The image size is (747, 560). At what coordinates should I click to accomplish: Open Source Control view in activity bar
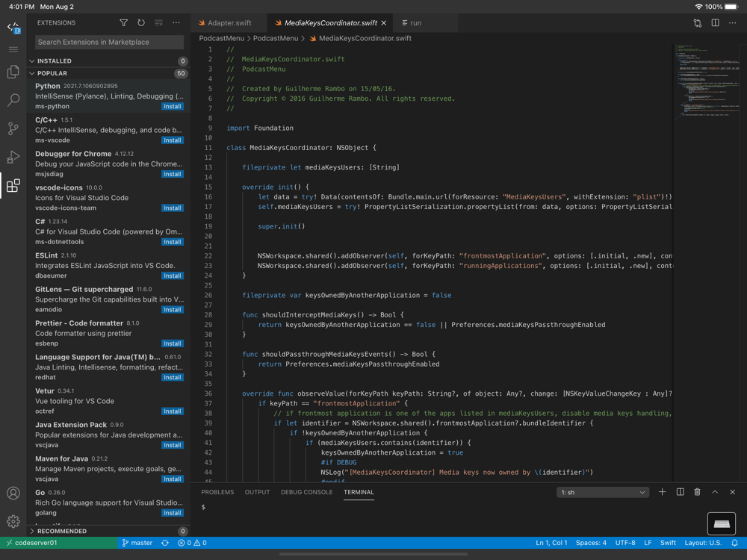point(13,128)
